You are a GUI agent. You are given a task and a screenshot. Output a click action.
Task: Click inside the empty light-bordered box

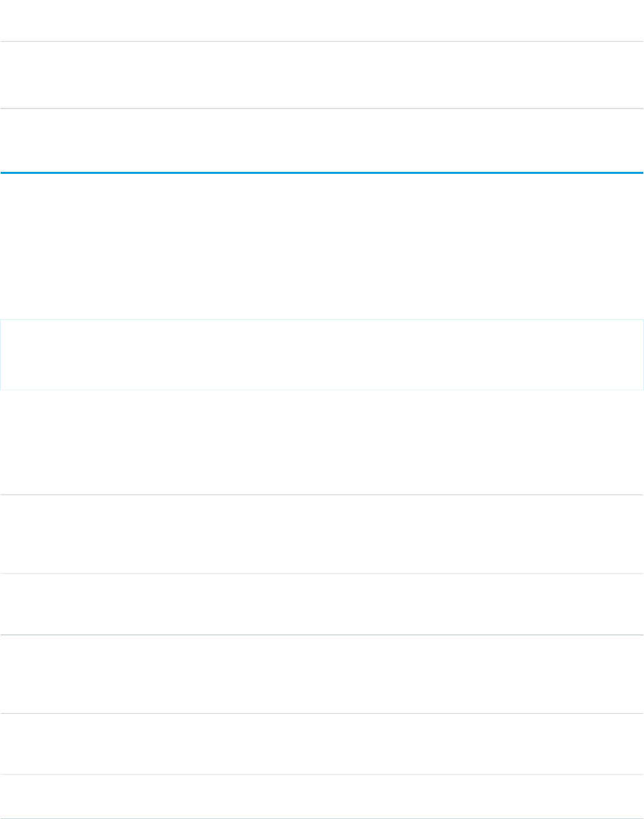(x=322, y=355)
